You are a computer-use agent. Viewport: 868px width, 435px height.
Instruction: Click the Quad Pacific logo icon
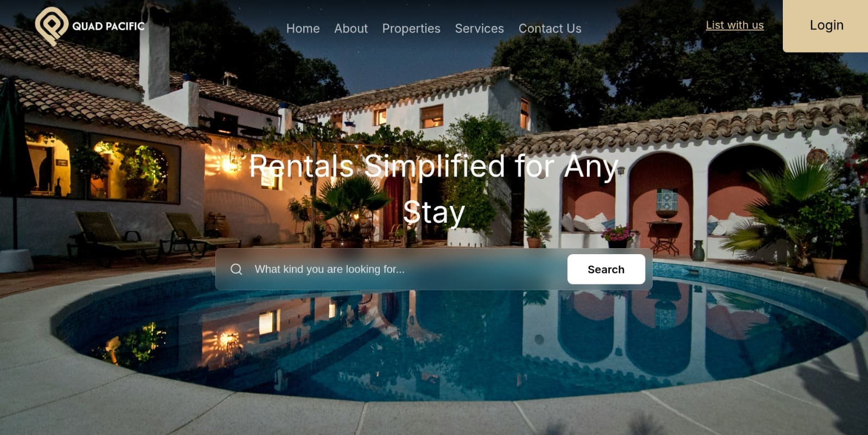click(x=52, y=26)
